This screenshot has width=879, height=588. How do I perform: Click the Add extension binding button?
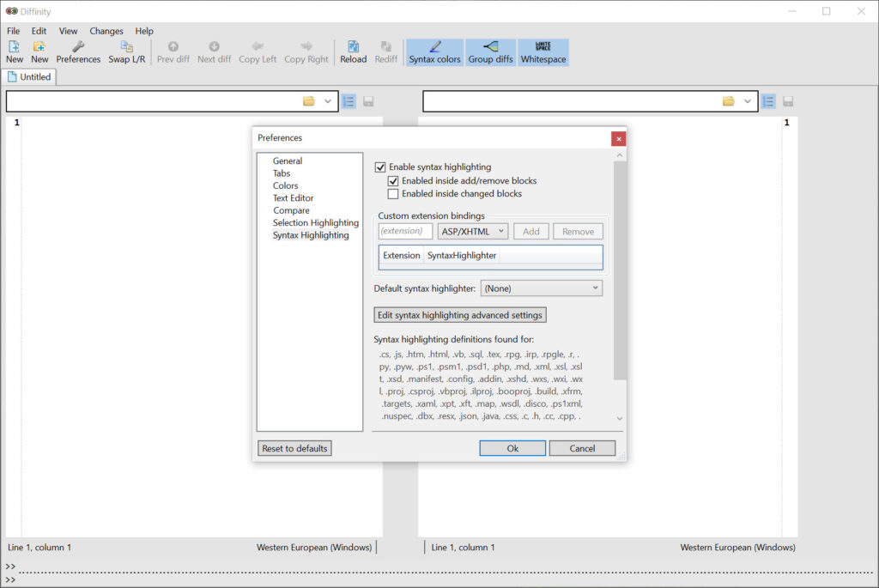tap(530, 232)
